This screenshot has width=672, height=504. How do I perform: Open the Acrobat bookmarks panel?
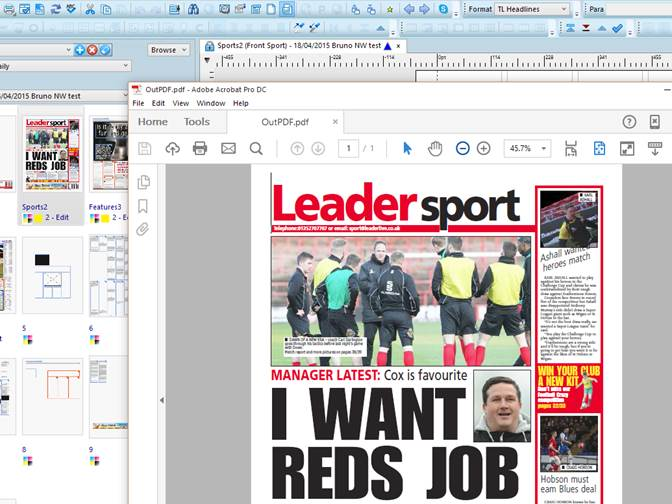143,206
